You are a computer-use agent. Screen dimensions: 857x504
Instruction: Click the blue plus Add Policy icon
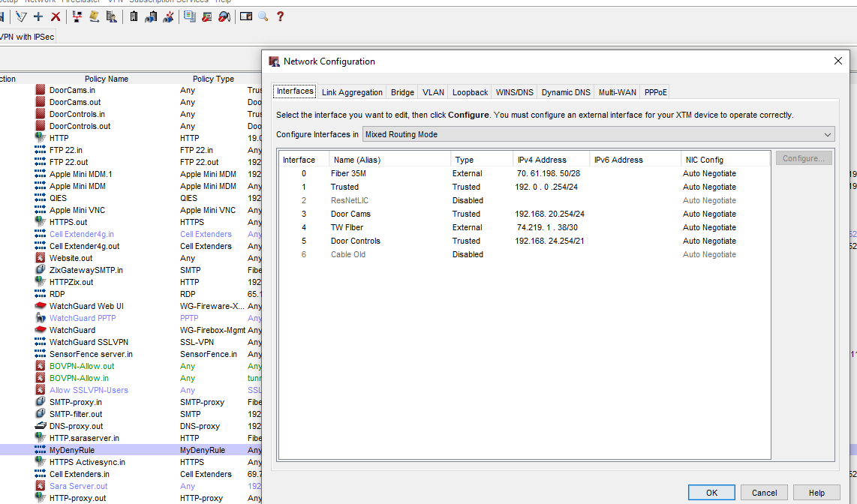coord(38,16)
